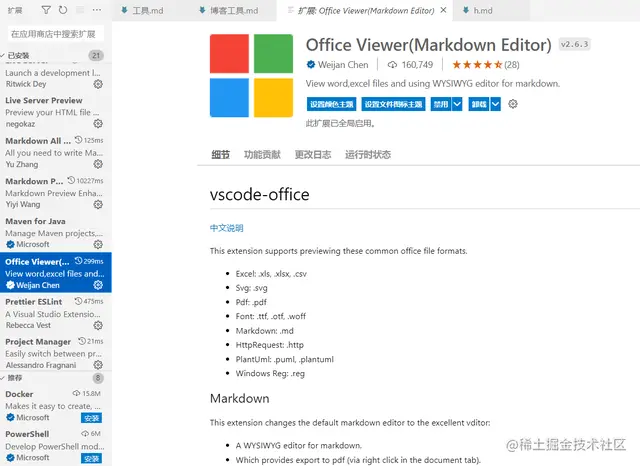This screenshot has height=466, width=640.
Task: Install the Docker extension
Action: (91, 418)
